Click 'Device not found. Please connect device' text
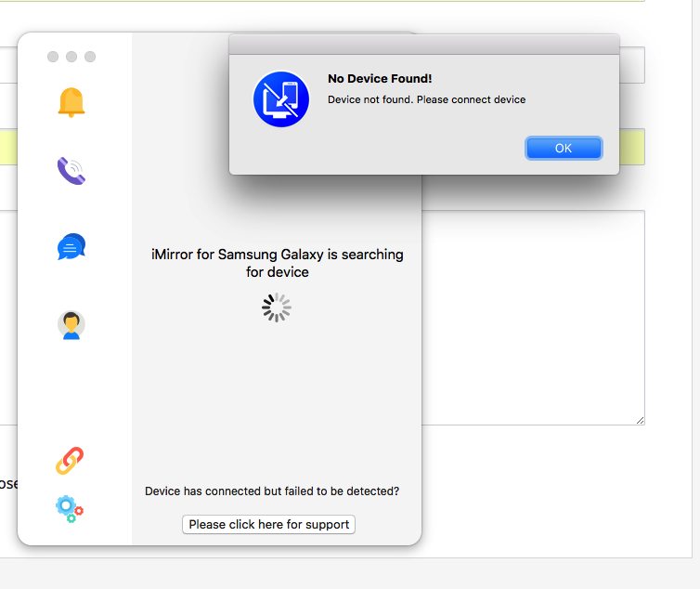The width and height of the screenshot is (700, 589). tap(427, 99)
